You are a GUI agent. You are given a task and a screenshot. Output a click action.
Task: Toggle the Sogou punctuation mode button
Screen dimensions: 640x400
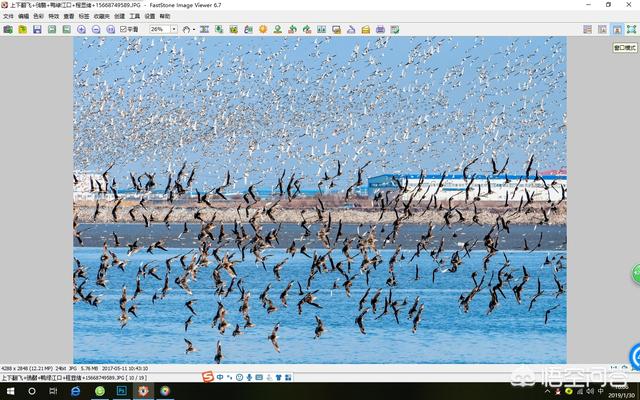(x=229, y=378)
